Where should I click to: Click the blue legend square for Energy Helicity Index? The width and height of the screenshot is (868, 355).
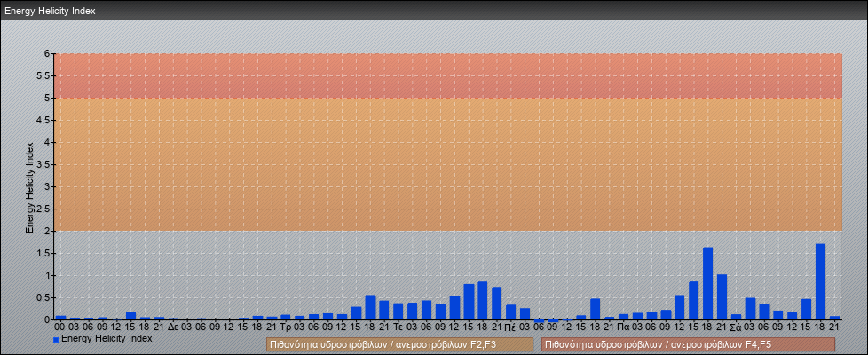(x=56, y=340)
